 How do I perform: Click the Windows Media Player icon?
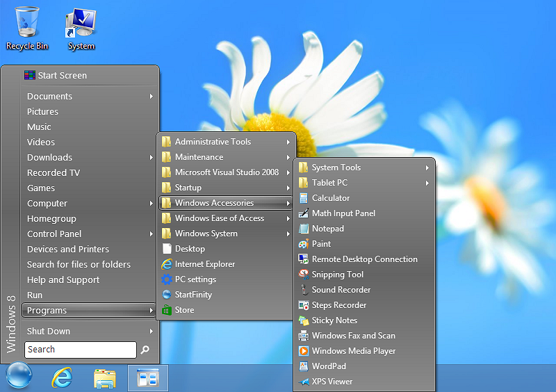click(x=304, y=351)
